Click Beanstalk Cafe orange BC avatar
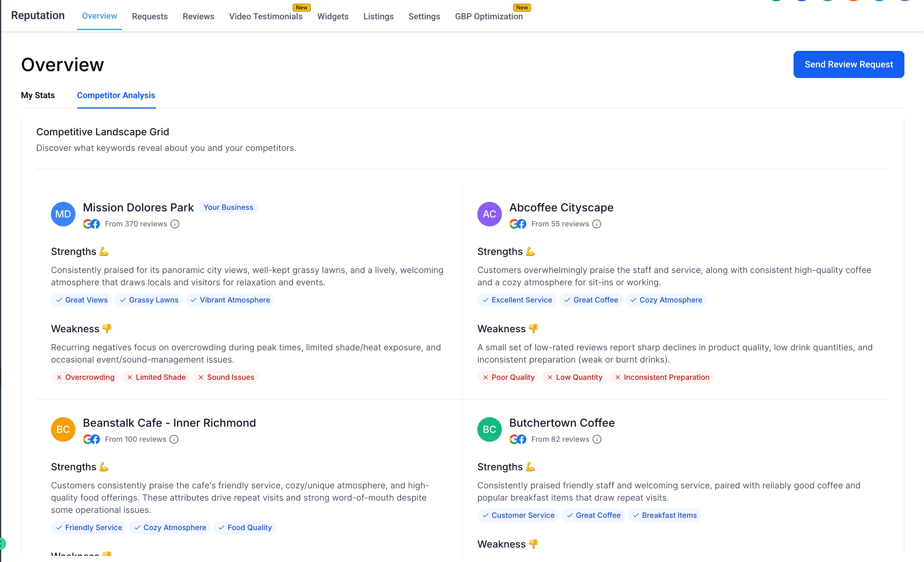924x562 pixels. pos(63,429)
